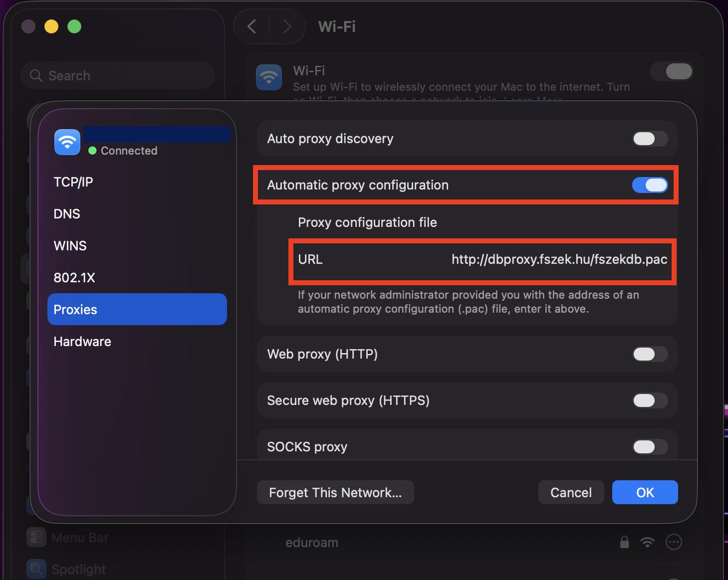Toggle the SOCKS proxy switch
Viewport: 728px width, 580px height.
[x=650, y=446]
